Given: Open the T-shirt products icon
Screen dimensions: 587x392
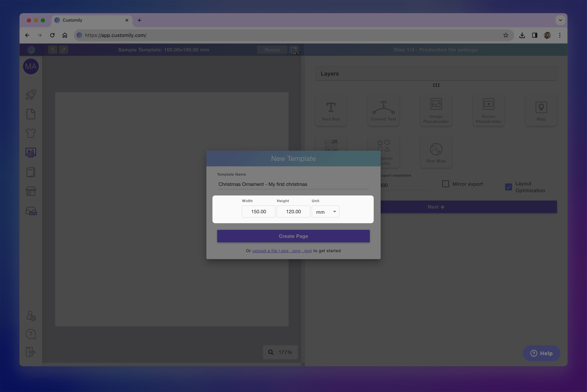Looking at the screenshot, I should click(31, 133).
